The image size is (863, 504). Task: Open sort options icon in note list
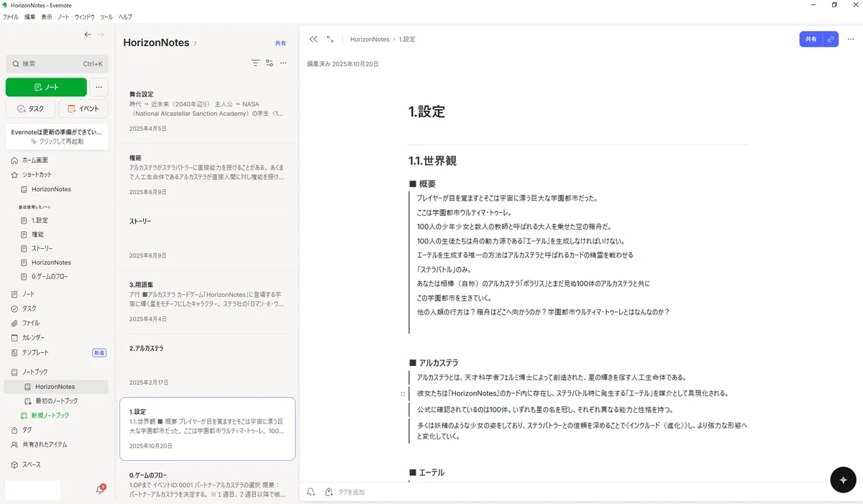(255, 63)
